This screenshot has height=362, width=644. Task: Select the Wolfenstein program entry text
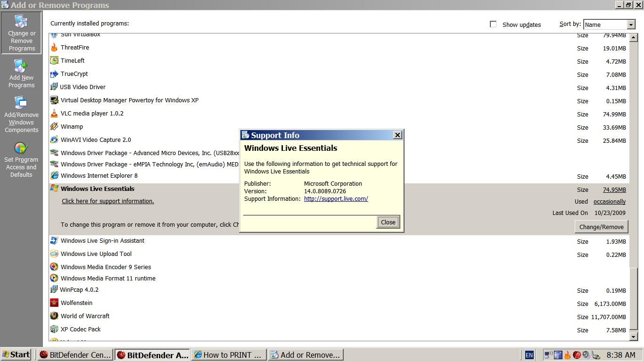76,303
